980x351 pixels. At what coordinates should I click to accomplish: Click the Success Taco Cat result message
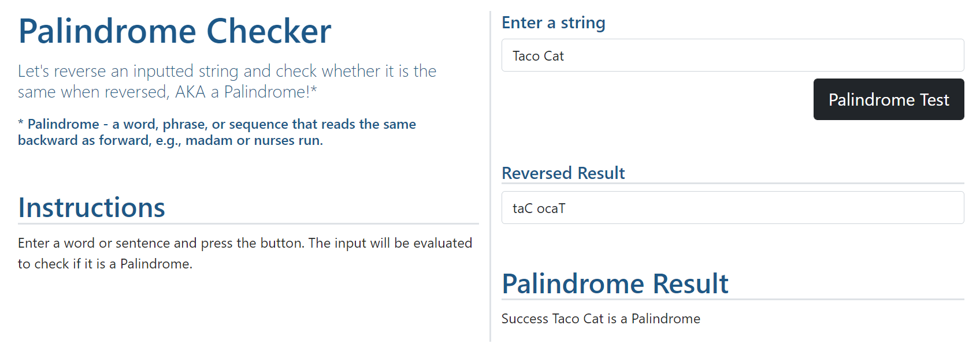601,318
